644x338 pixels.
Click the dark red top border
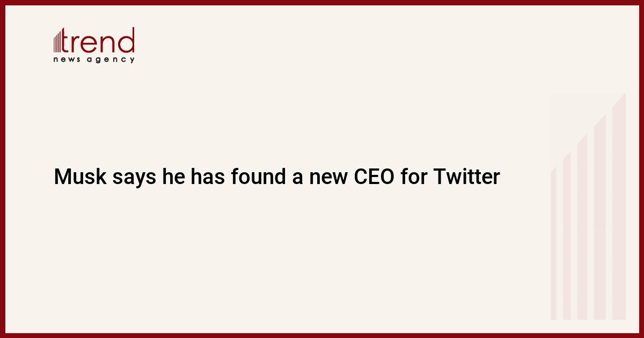pyautogui.click(x=322, y=2)
